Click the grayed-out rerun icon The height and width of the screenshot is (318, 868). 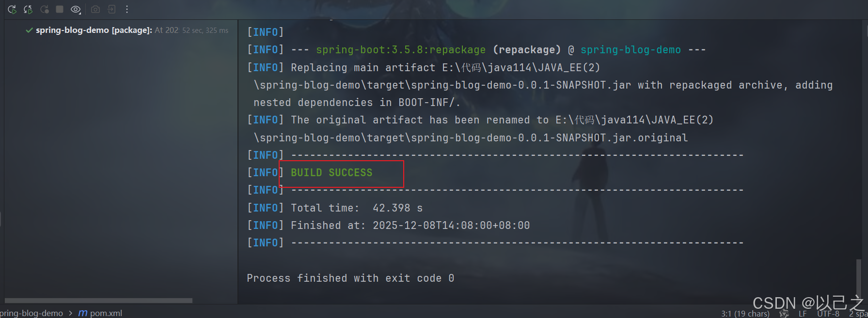[x=45, y=9]
